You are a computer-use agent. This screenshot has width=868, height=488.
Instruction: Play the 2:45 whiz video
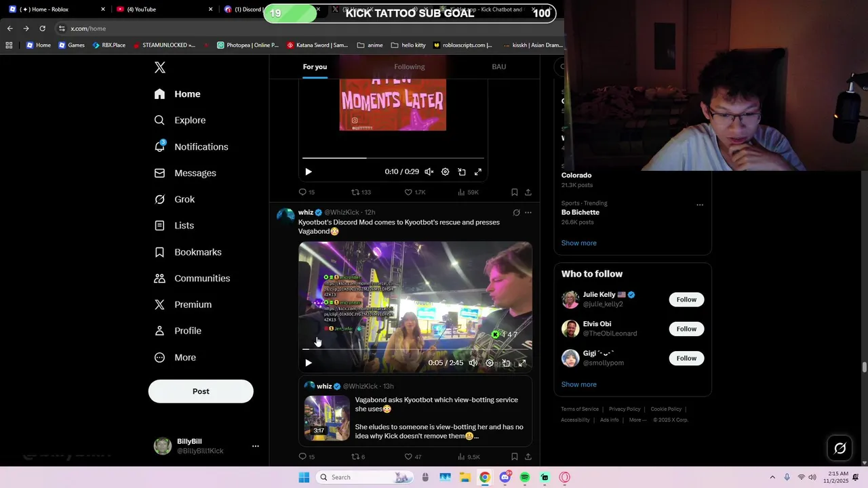tap(309, 363)
